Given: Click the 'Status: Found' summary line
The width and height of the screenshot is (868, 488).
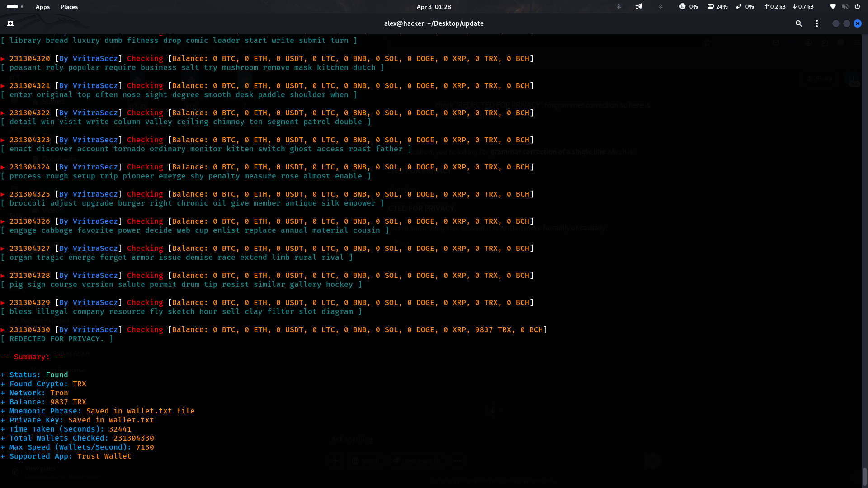Looking at the screenshot, I should 34,375.
